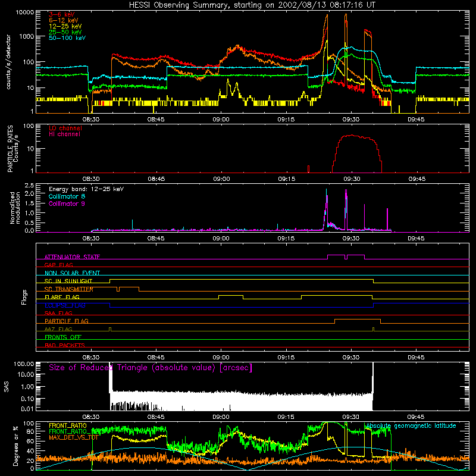476x476 pixels.
Task: Click the NON_SOLAR_EVENT flag label
Action: click(x=72, y=273)
